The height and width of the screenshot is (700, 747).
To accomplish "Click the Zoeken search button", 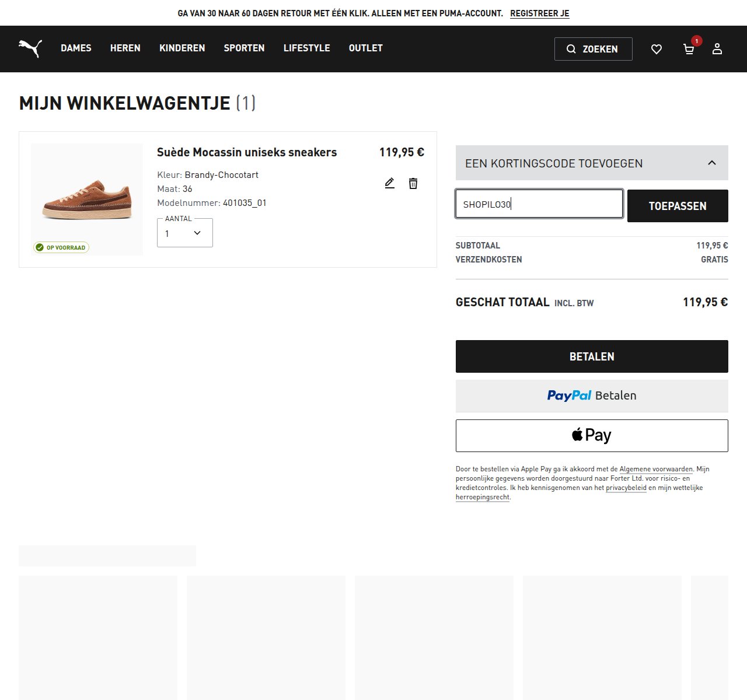I will (x=594, y=49).
